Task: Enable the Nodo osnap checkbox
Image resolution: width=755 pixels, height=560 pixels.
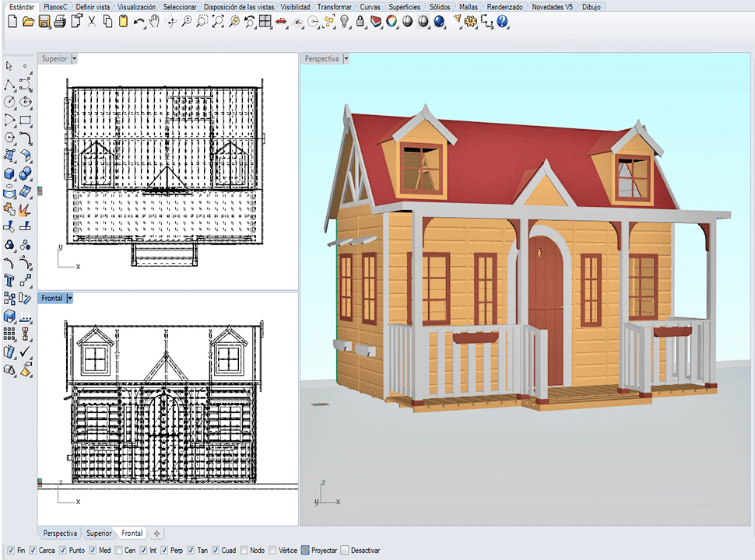Action: click(244, 551)
